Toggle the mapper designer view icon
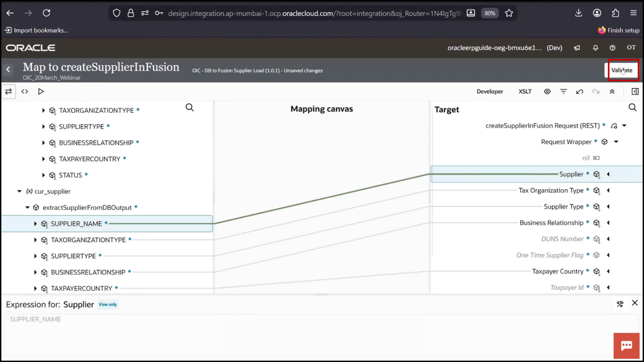 pyautogui.click(x=8, y=92)
